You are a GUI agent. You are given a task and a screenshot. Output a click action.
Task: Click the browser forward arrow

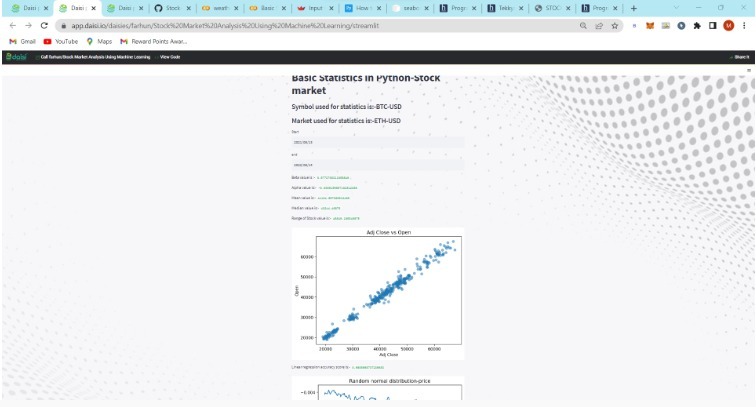tap(28, 26)
